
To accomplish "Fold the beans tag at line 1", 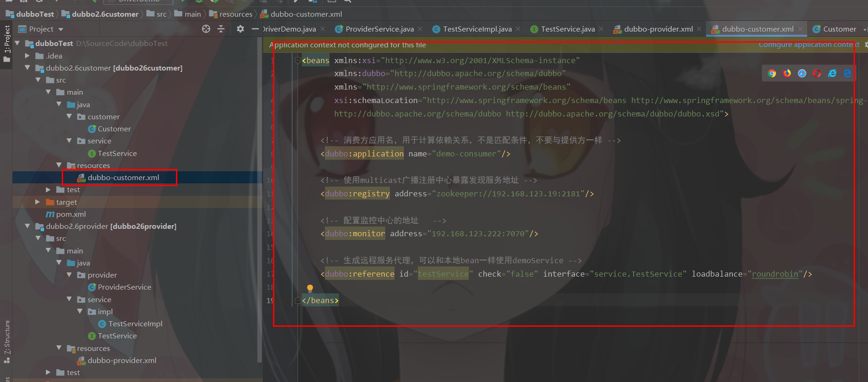I will [x=298, y=60].
